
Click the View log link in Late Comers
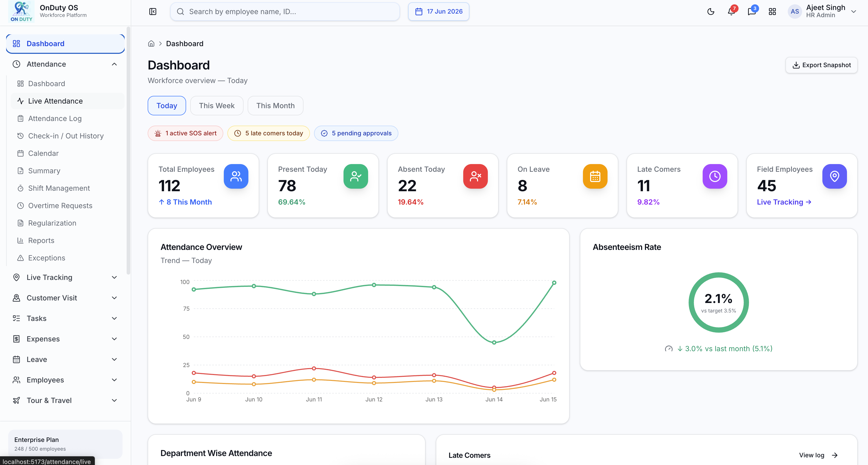(x=819, y=455)
